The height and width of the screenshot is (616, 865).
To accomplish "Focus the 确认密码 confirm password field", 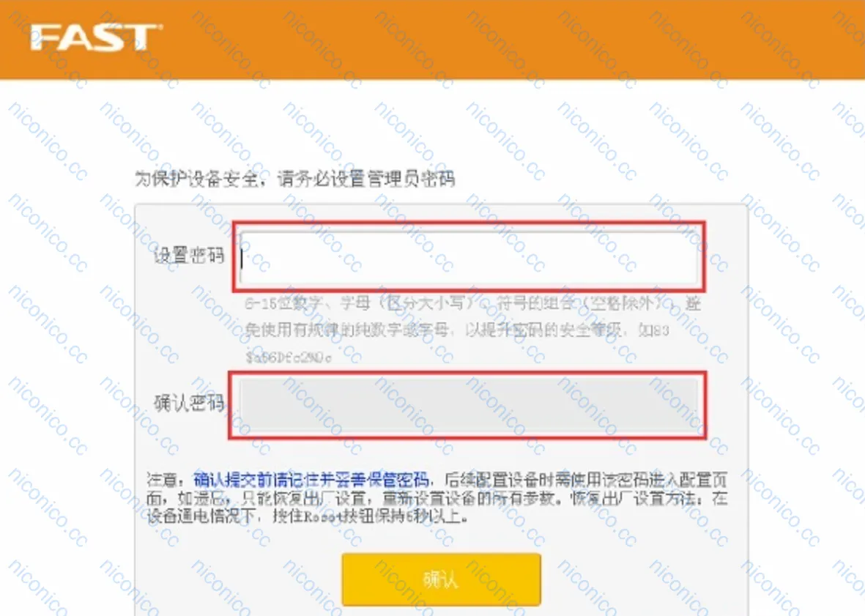I will tap(469, 405).
